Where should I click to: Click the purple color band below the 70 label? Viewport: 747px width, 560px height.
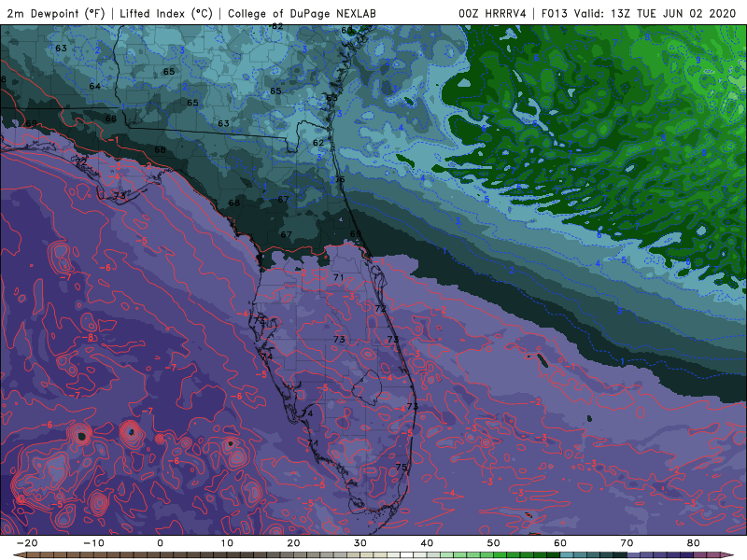point(634,555)
